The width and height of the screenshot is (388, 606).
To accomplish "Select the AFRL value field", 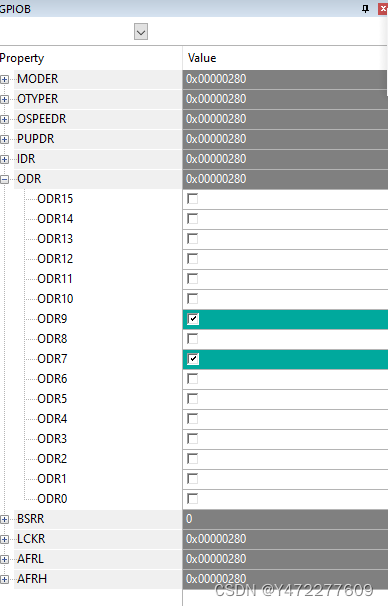I will [285, 559].
